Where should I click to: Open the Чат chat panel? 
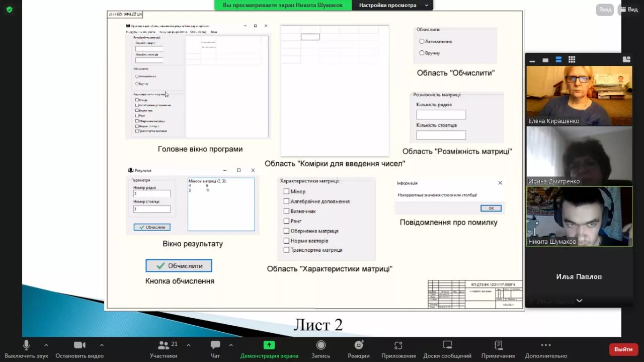click(x=215, y=349)
